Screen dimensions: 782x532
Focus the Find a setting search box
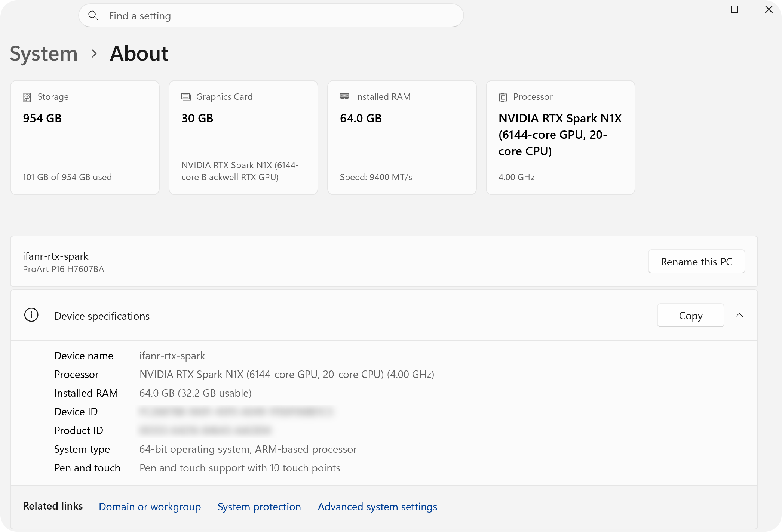(x=271, y=15)
